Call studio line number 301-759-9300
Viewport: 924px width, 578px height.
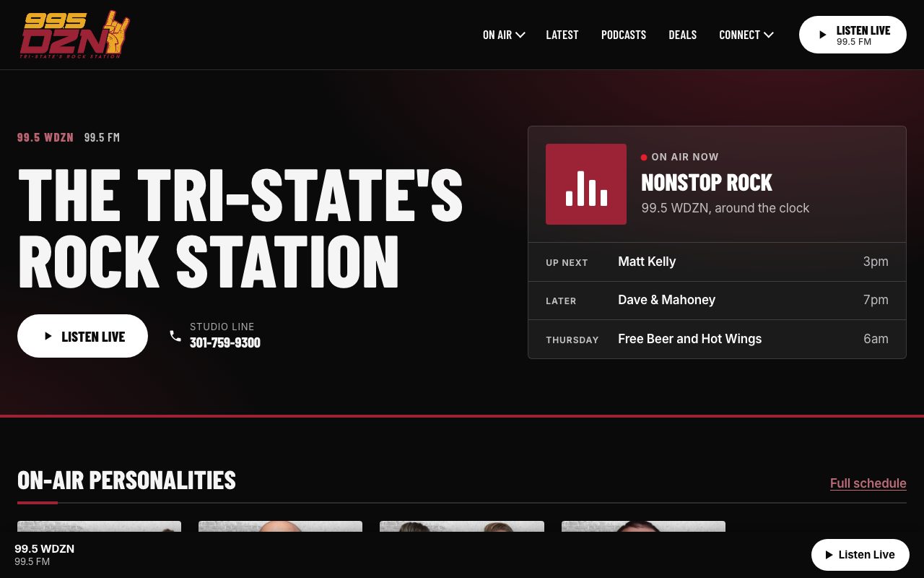[225, 342]
